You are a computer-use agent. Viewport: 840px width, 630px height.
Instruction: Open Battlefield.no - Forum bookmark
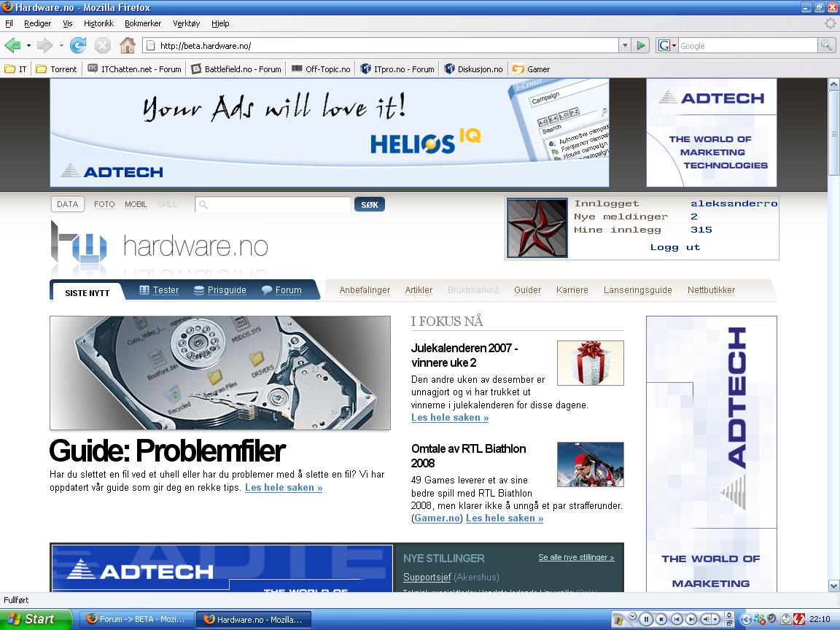(x=236, y=69)
